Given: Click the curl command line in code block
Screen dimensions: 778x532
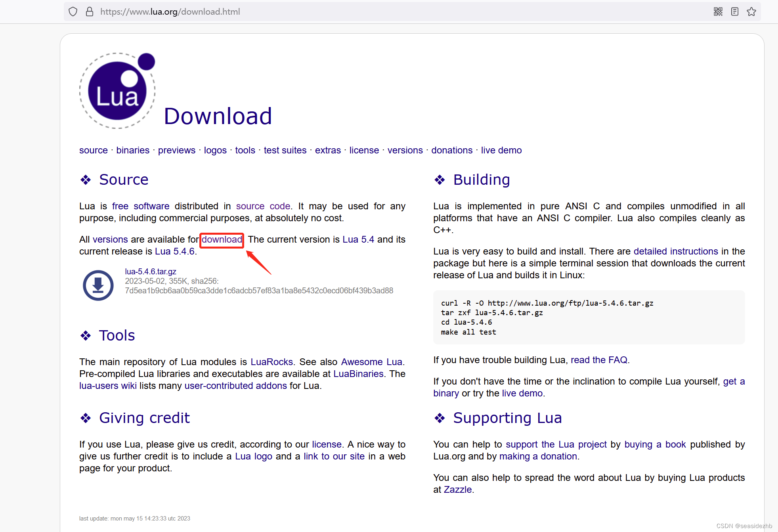Looking at the screenshot, I should 547,303.
